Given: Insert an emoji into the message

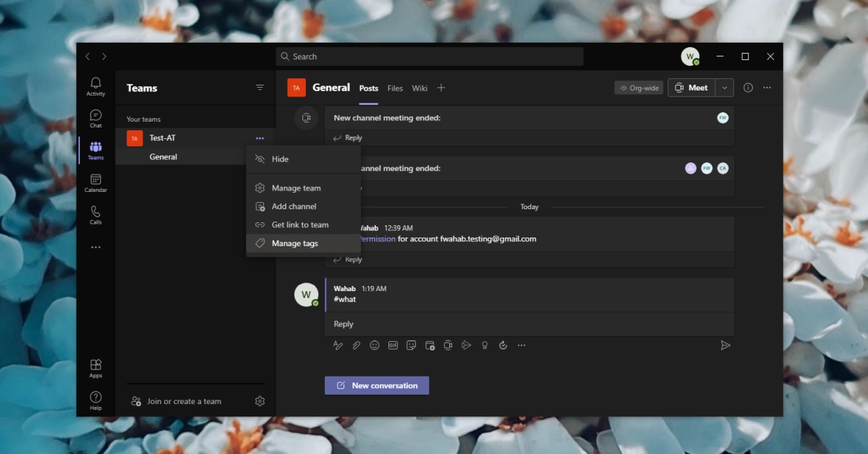Looking at the screenshot, I should click(375, 345).
